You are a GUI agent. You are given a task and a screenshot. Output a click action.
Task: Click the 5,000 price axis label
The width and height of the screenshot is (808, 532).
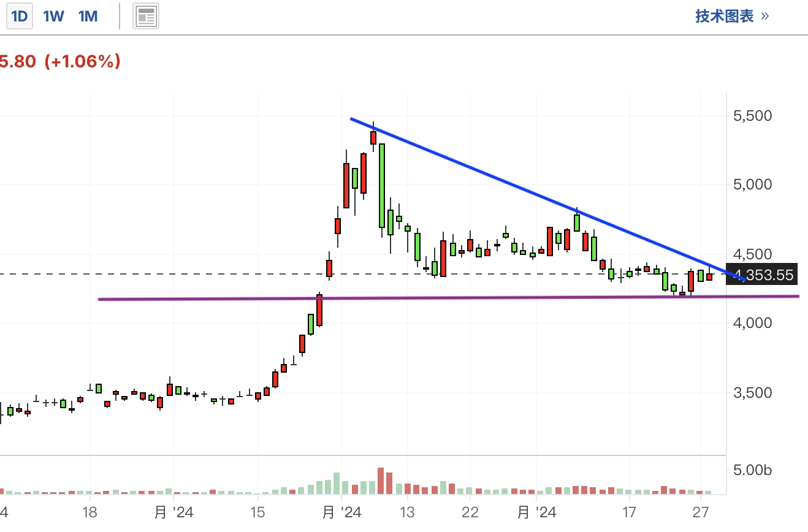coord(752,184)
